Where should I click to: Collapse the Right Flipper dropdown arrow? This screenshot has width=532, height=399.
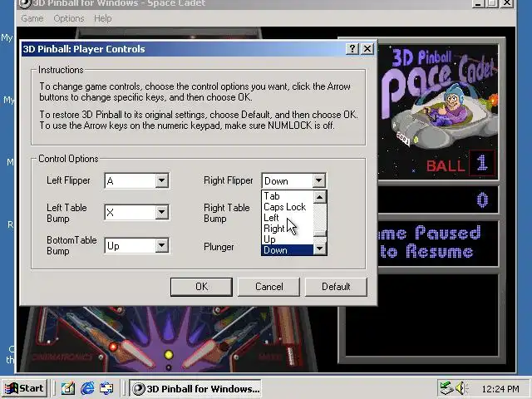point(319,180)
